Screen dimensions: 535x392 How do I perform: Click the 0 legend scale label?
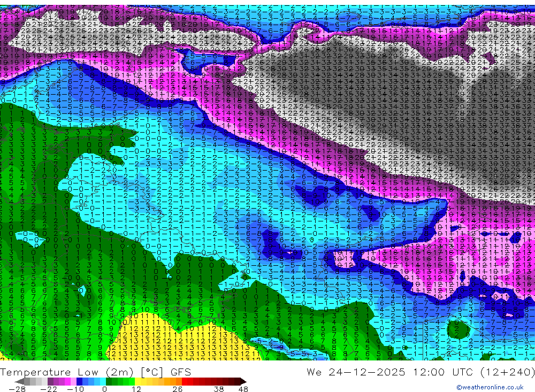(104, 389)
